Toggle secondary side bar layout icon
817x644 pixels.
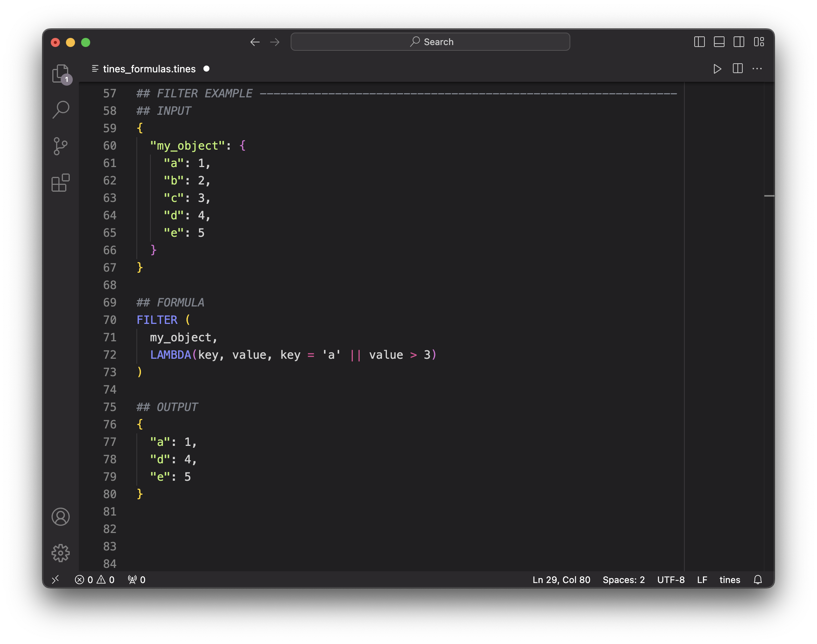pyautogui.click(x=739, y=42)
